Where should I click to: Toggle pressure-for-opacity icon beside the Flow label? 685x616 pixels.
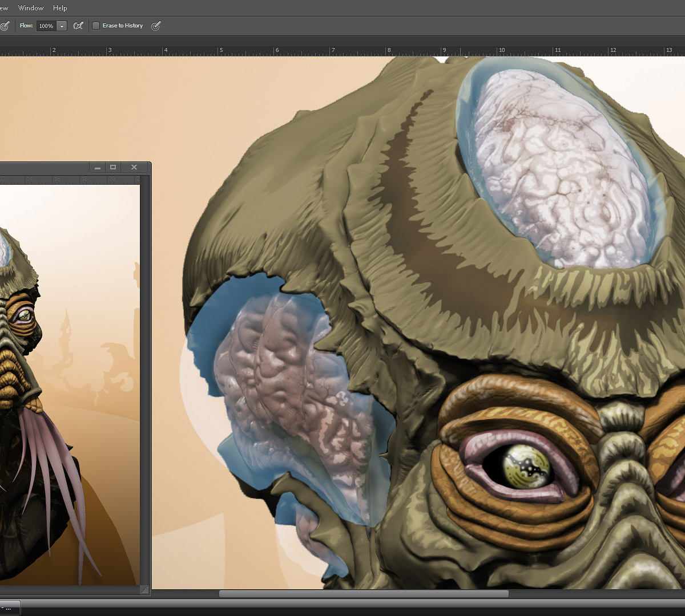click(5, 26)
